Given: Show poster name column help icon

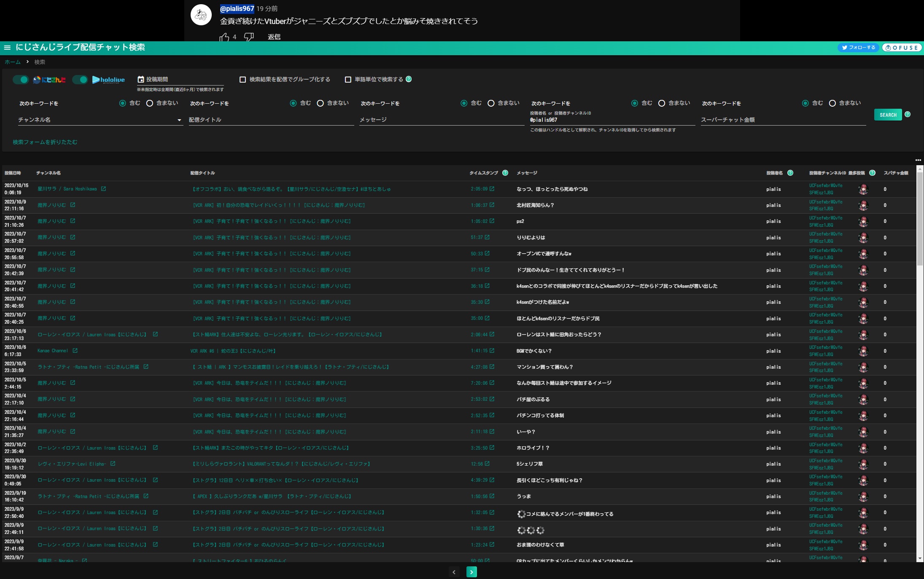Looking at the screenshot, I should click(x=790, y=173).
